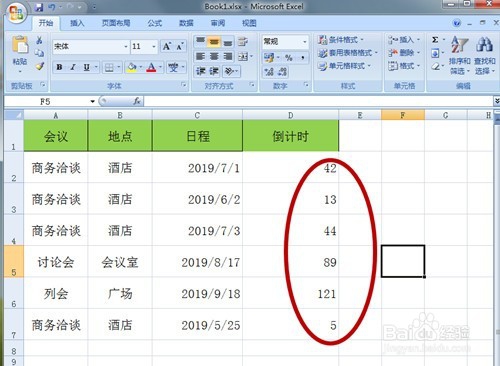Apply cell borders button
500x366 pixels.
[109, 68]
